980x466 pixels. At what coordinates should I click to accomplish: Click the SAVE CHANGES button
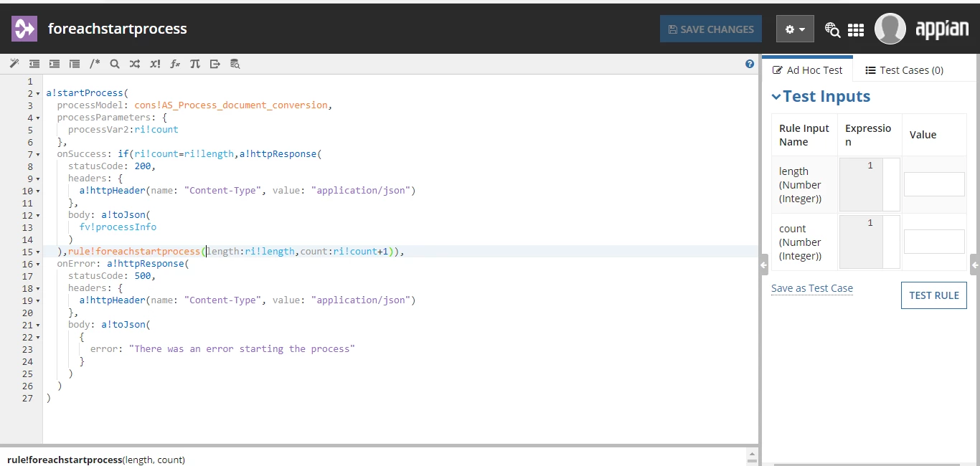[711, 29]
